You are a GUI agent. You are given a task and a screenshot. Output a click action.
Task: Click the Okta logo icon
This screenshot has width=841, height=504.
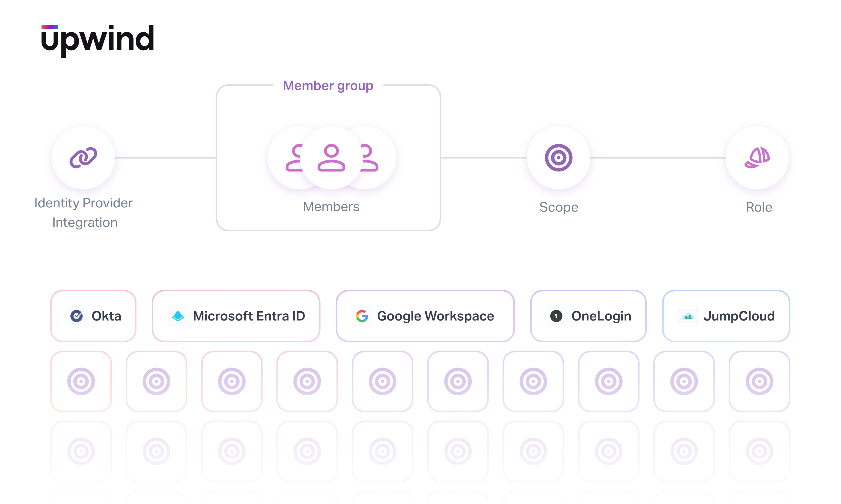[x=76, y=316]
